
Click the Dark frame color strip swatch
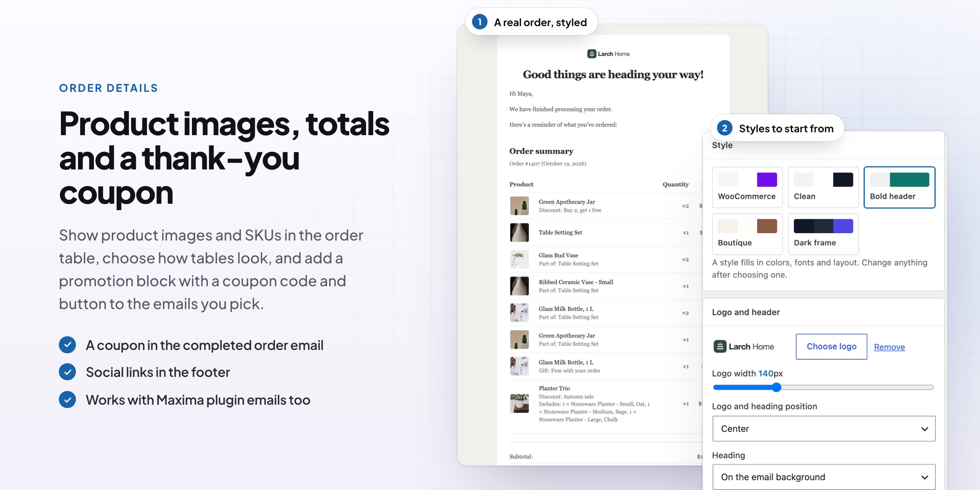(823, 226)
